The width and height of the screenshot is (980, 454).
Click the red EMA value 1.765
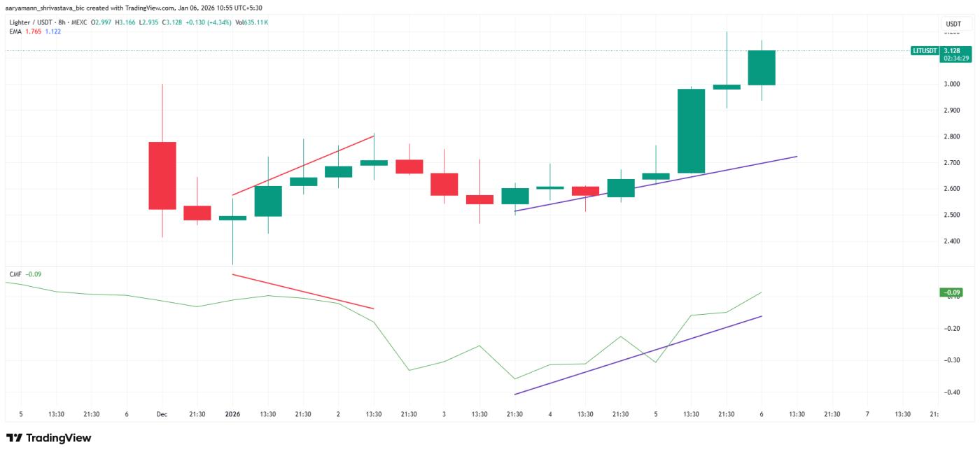32,31
